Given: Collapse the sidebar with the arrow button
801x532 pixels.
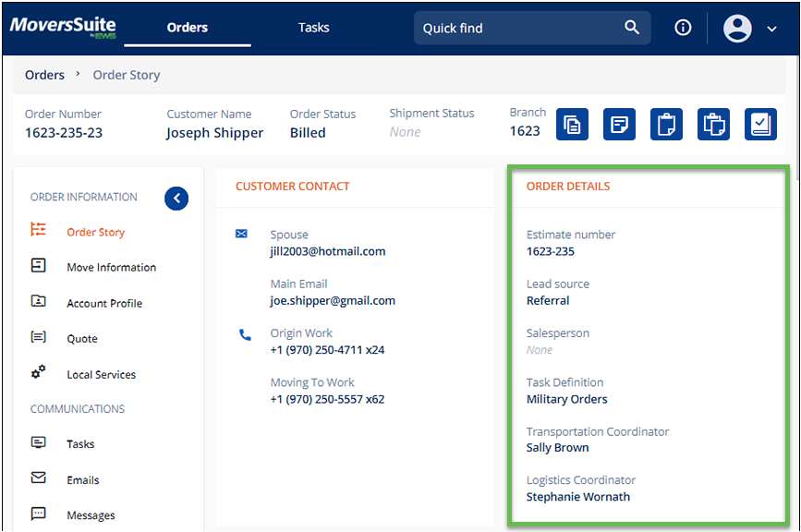Looking at the screenshot, I should [x=176, y=198].
